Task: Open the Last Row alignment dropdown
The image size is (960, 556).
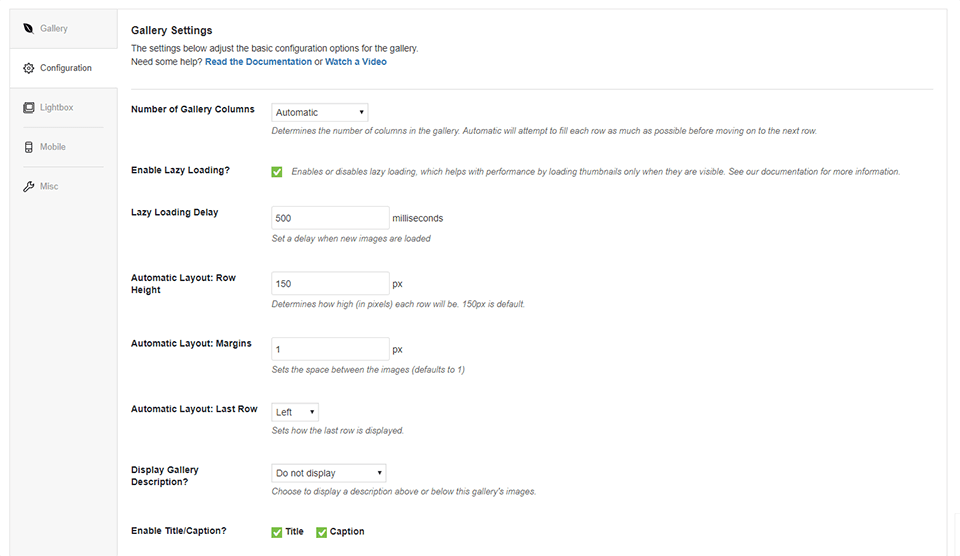Action: coord(295,412)
